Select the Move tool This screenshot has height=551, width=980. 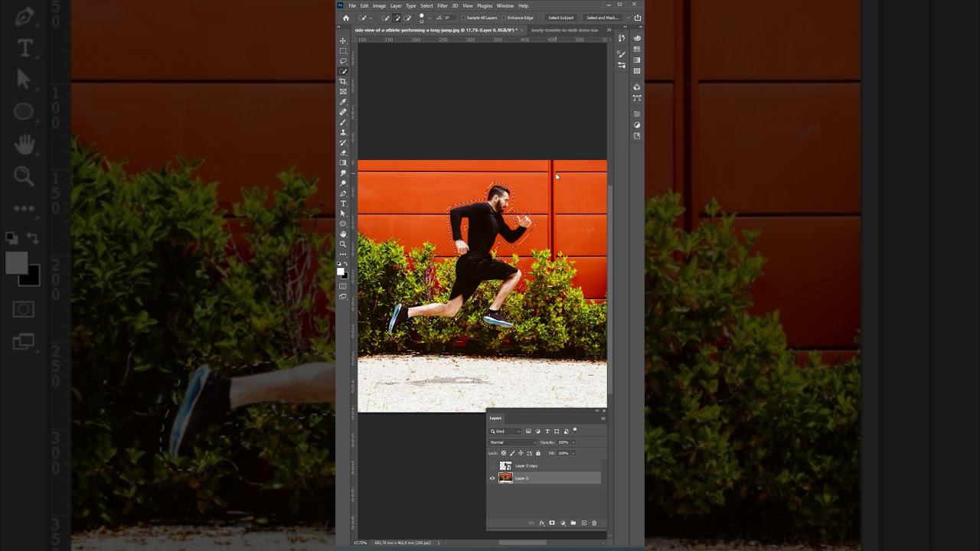343,41
